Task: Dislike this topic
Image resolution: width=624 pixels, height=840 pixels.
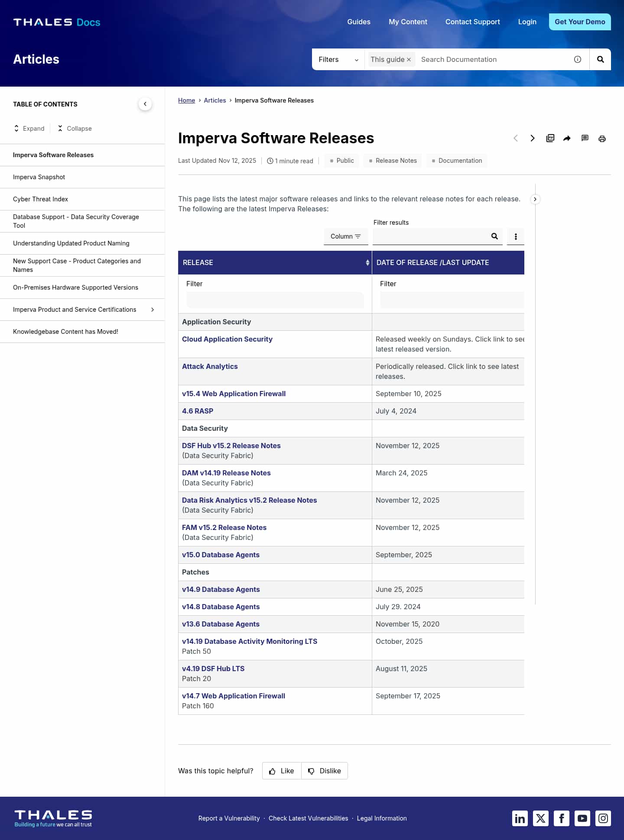Action: click(325, 771)
